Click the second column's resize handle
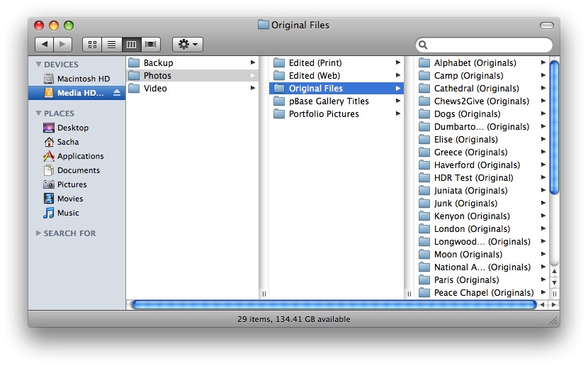The height and width of the screenshot is (366, 588). (x=409, y=294)
